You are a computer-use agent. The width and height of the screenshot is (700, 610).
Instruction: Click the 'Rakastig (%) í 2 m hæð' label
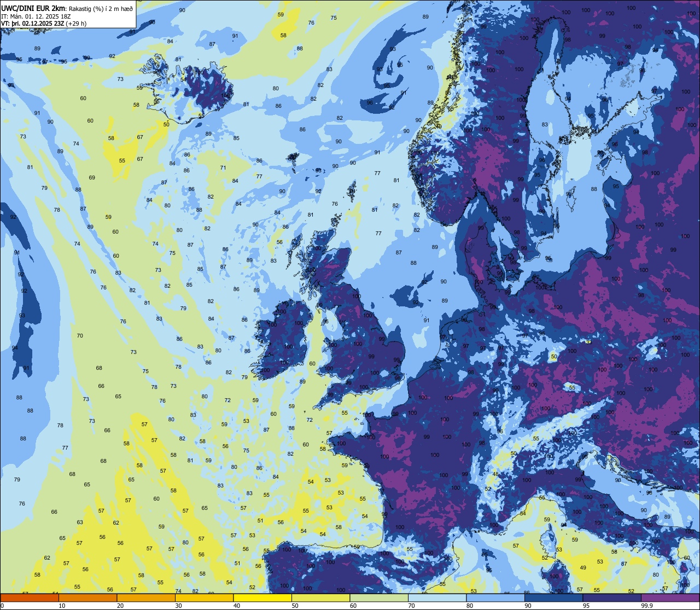point(101,8)
